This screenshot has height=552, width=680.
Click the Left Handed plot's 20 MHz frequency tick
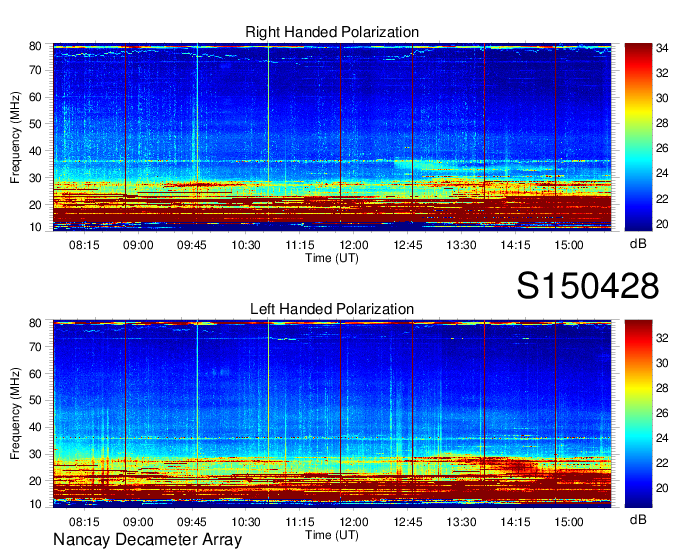point(35,481)
